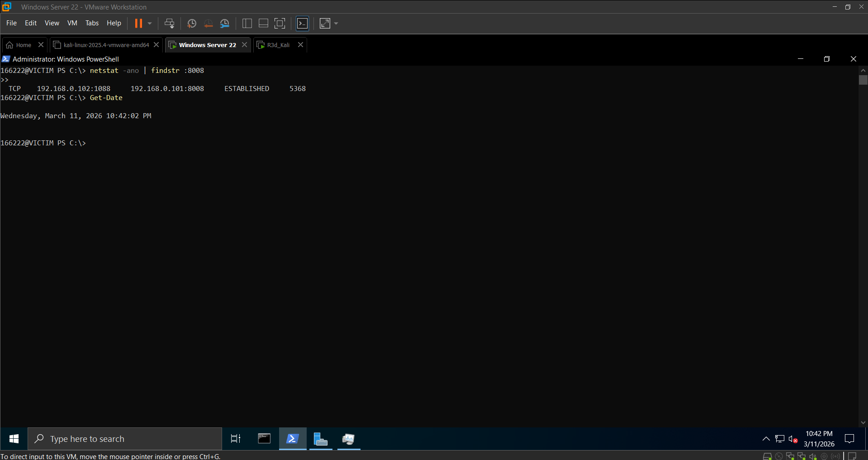The height and width of the screenshot is (460, 868).
Task: Toggle the library sidebar view
Action: tap(247, 23)
